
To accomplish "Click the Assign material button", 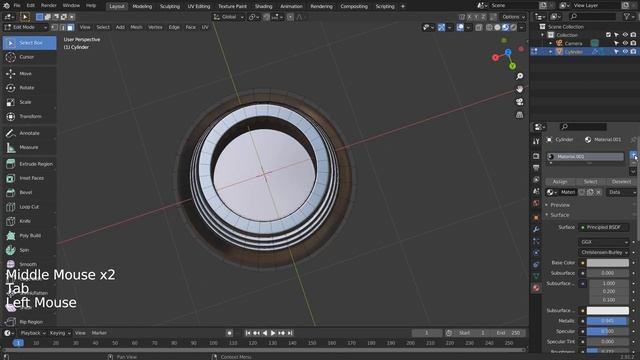I will click(x=560, y=182).
